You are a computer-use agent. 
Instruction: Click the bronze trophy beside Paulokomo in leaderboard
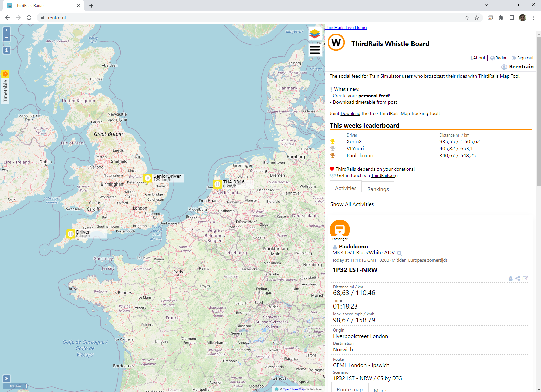click(333, 156)
